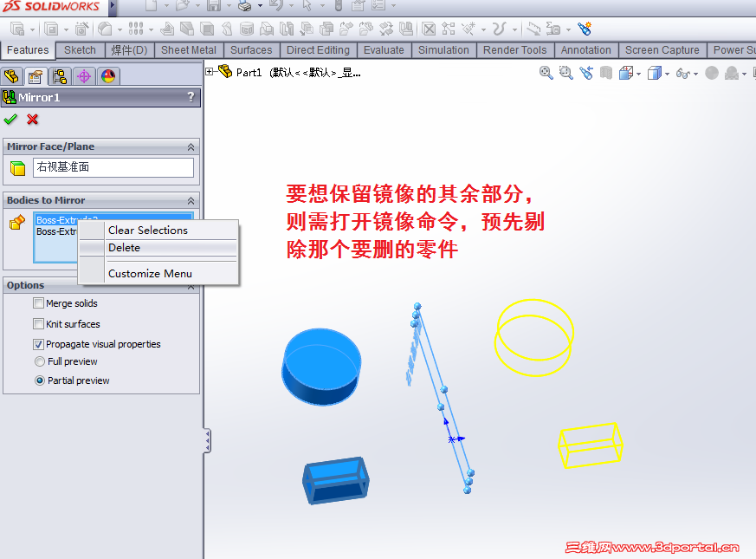Choose Delete from the context menu
Viewport: 756px width, 559px height.
[125, 247]
